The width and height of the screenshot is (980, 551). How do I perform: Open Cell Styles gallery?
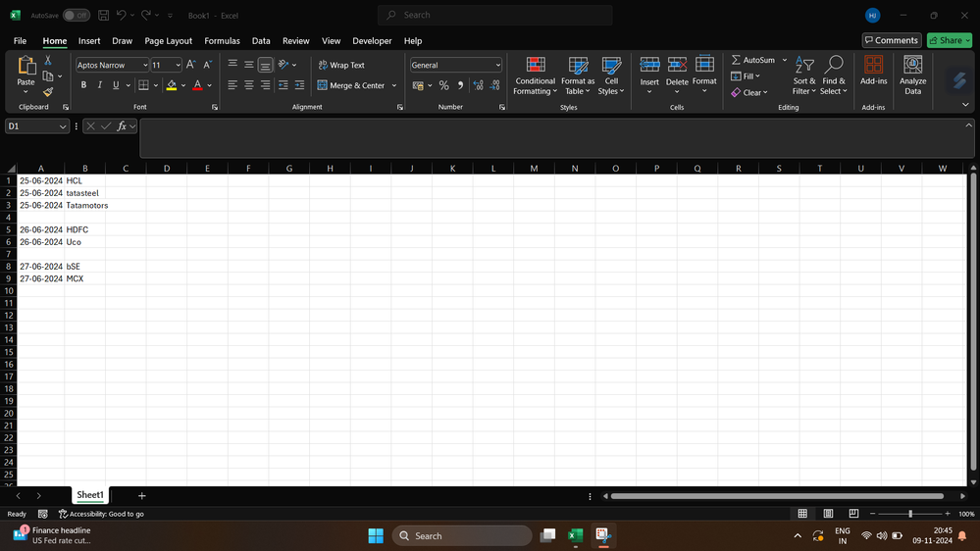[x=611, y=75]
